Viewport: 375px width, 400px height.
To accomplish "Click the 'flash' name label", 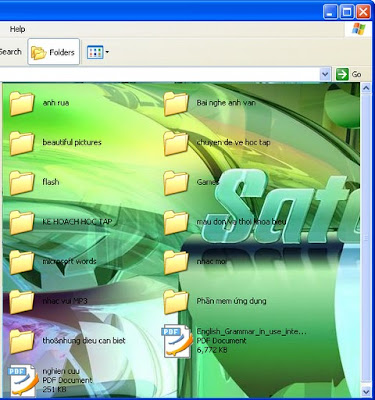I will click(x=51, y=182).
